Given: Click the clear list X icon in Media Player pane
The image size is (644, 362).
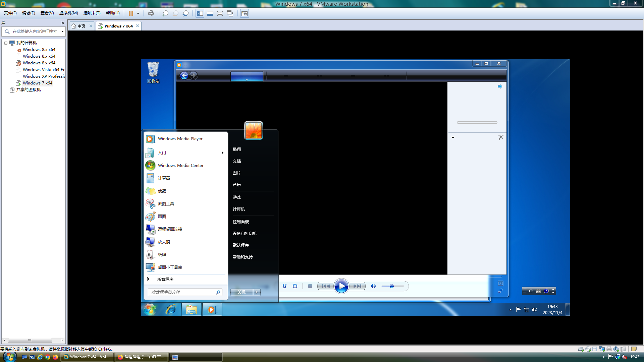Looking at the screenshot, I should pos(501,137).
